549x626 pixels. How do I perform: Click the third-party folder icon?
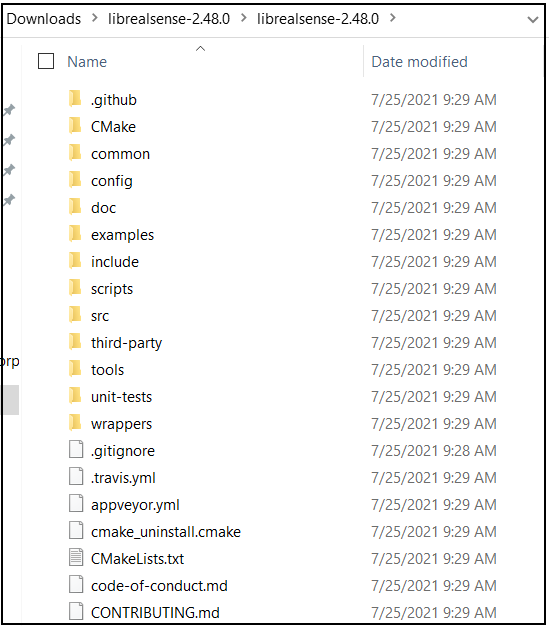coord(75,342)
